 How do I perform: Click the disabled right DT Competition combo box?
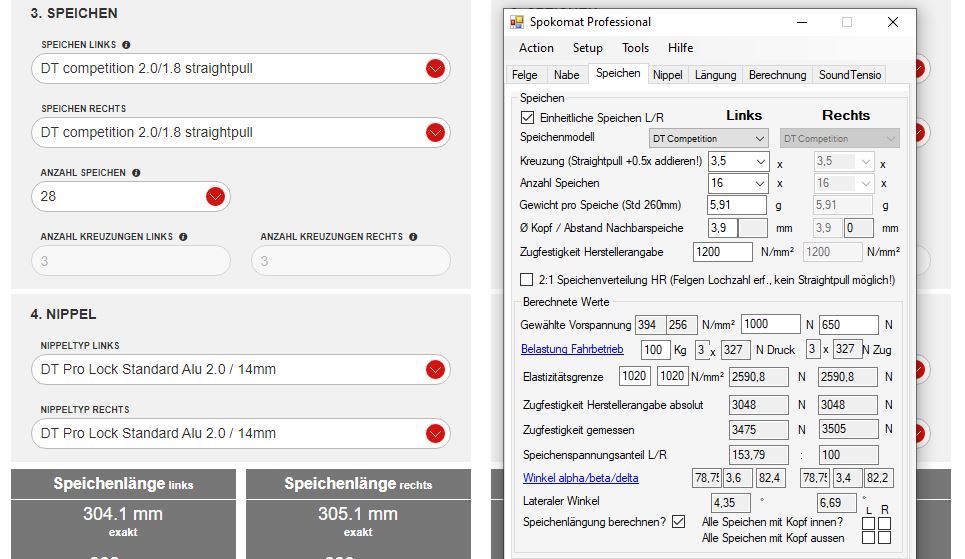click(x=839, y=139)
